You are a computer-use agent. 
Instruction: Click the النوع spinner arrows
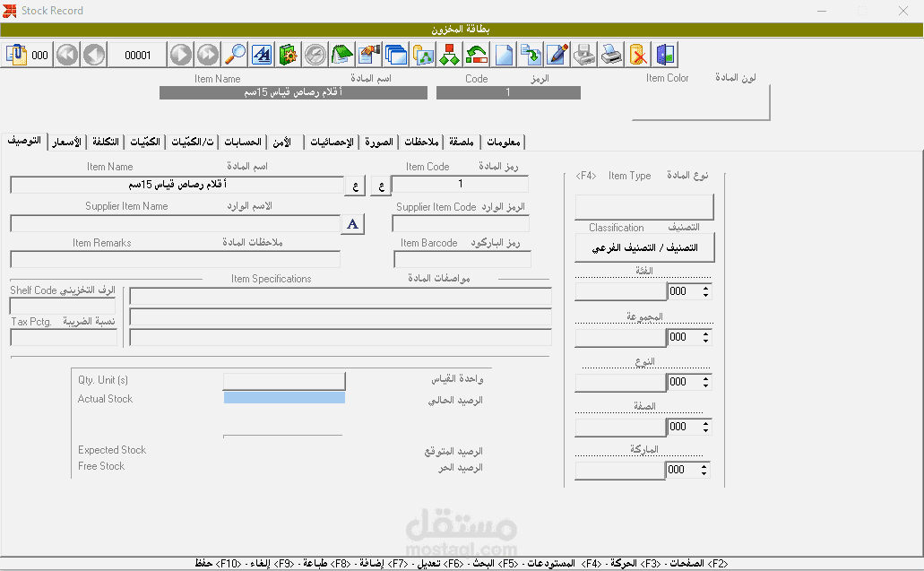click(x=705, y=382)
